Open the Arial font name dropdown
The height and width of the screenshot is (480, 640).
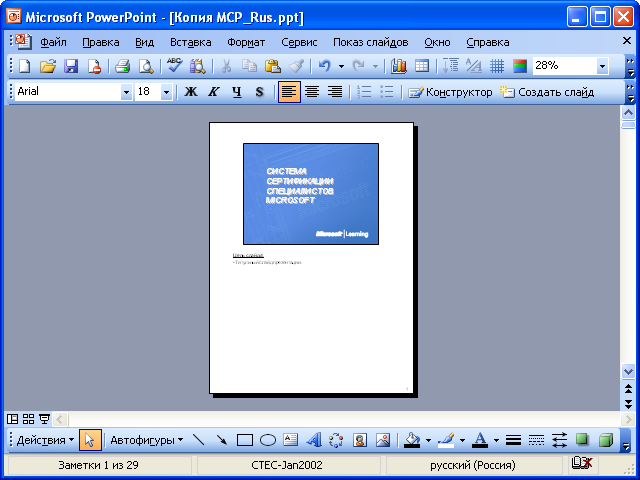[x=126, y=92]
